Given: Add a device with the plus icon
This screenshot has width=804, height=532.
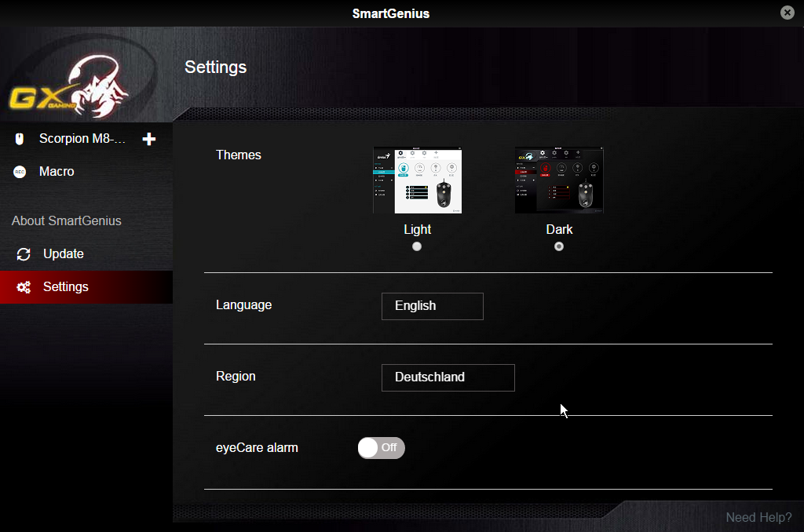Looking at the screenshot, I should point(148,139).
